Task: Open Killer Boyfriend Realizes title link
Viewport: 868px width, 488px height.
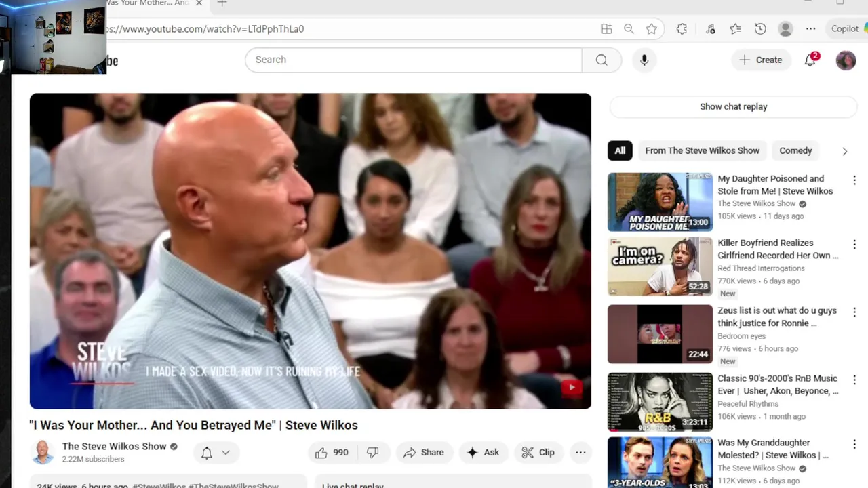Action: pyautogui.click(x=778, y=249)
